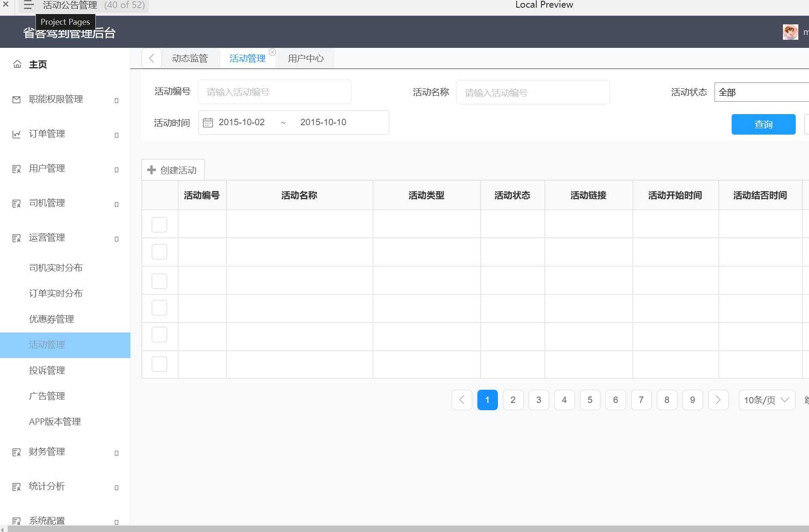Click the user avatar in top right corner
This screenshot has width=809, height=532.
(x=790, y=32)
